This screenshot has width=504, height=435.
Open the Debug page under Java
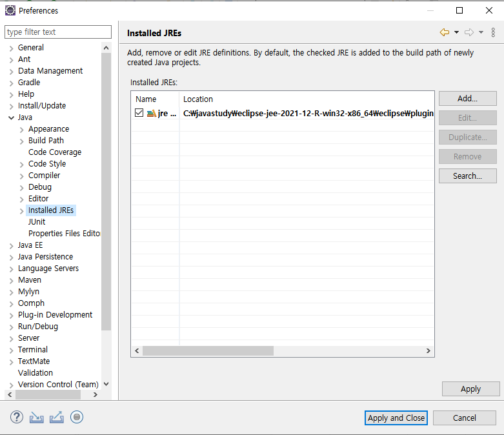point(40,187)
